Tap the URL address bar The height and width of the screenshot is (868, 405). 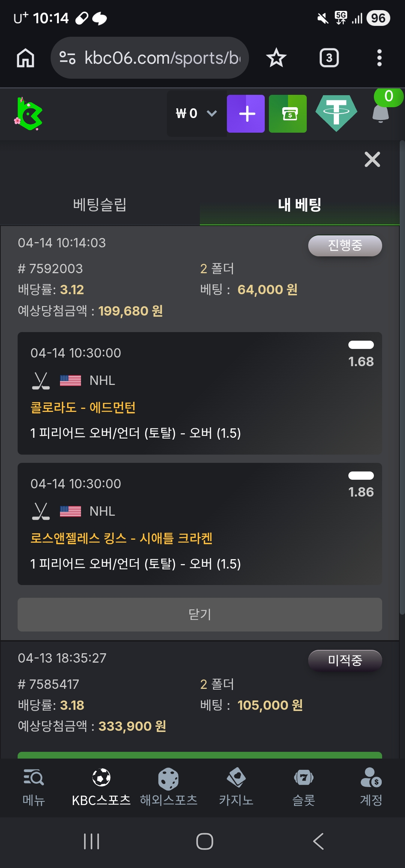[x=162, y=58]
